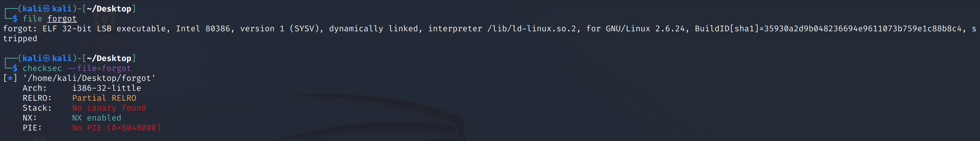This screenshot has height=141, width=980.
Task: Click the ~/Desktop directory in first prompt
Action: tap(109, 9)
